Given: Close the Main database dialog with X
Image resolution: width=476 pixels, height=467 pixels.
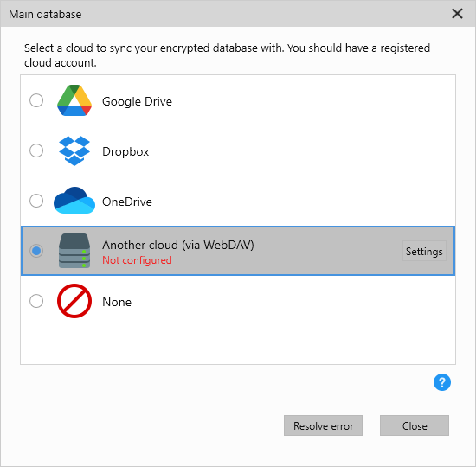Looking at the screenshot, I should point(457,14).
